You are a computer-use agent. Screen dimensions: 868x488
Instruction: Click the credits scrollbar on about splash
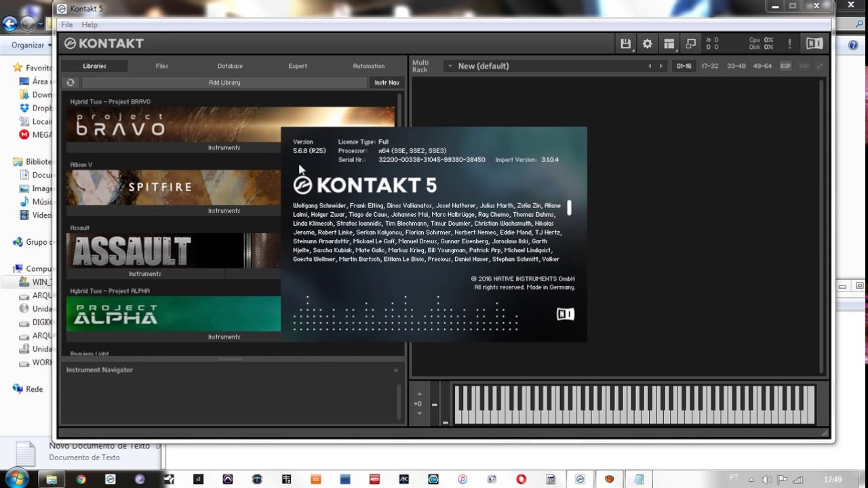click(569, 207)
